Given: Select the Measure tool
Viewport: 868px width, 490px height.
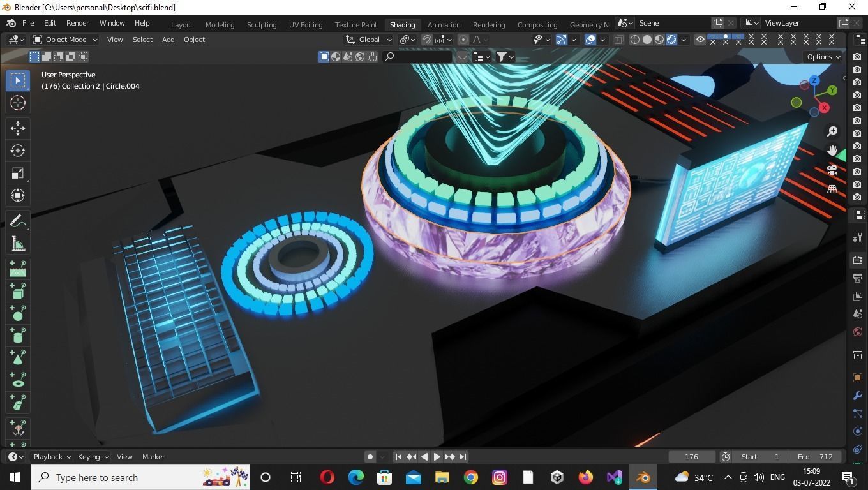Looking at the screenshot, I should pyautogui.click(x=17, y=243).
